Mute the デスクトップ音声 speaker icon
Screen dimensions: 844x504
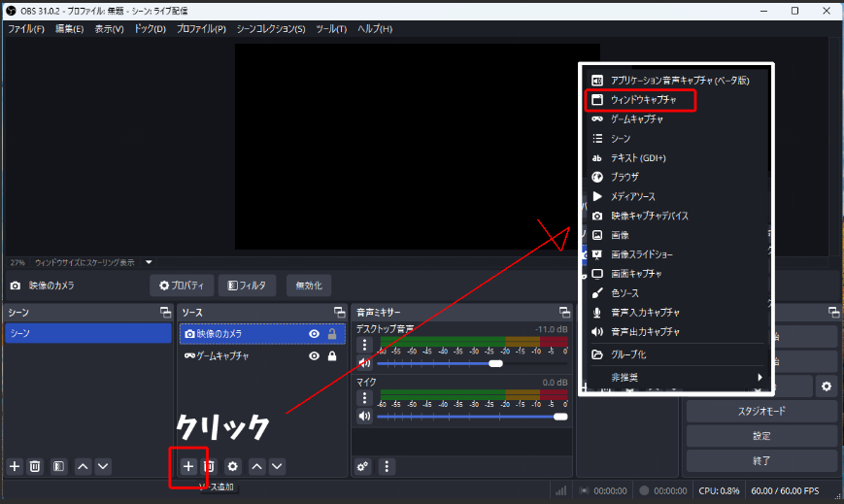[365, 363]
